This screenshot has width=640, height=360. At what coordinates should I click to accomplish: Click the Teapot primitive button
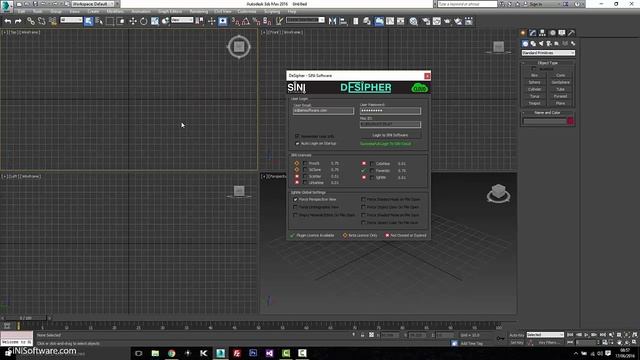coord(535,103)
